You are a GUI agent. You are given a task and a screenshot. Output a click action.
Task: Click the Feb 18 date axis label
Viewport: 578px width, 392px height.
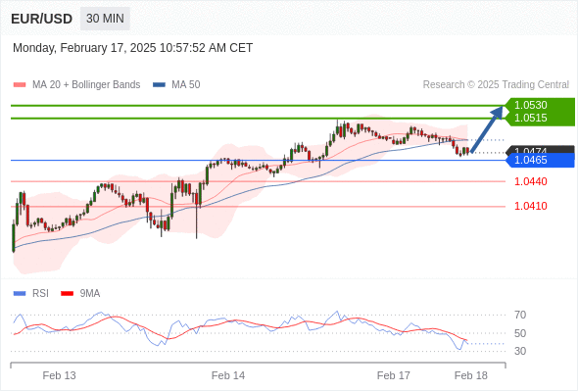[471, 375]
